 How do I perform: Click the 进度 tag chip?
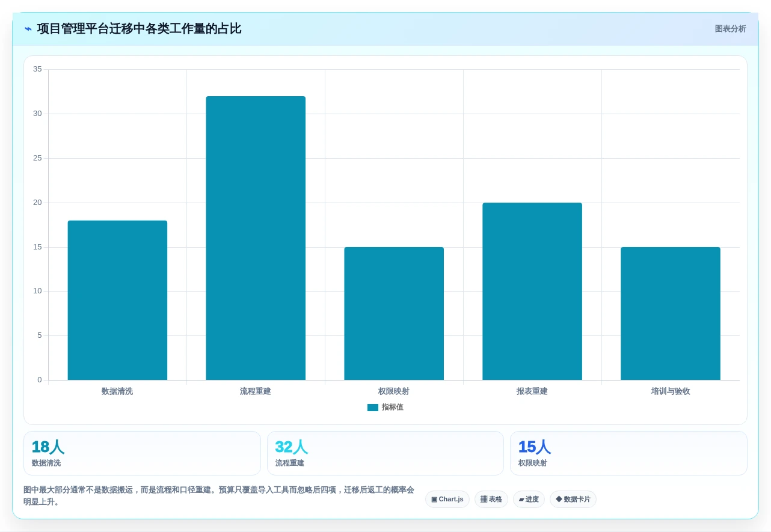tap(529, 500)
